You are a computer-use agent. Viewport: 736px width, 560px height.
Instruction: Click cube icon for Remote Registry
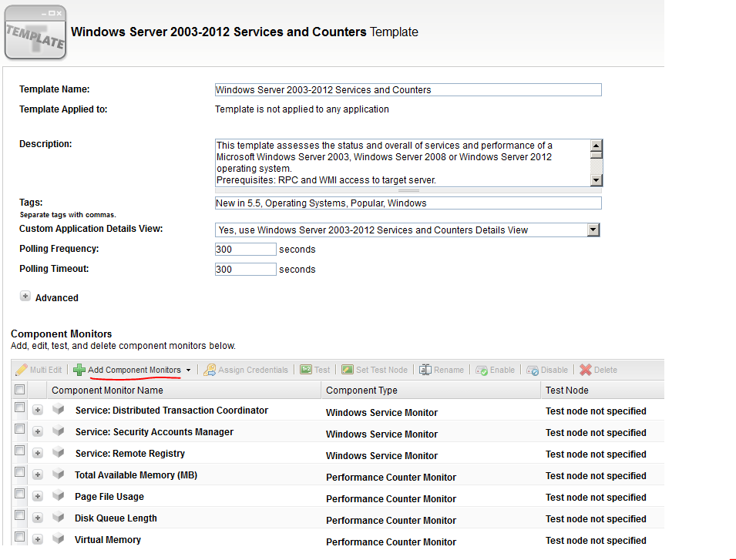pos(59,452)
